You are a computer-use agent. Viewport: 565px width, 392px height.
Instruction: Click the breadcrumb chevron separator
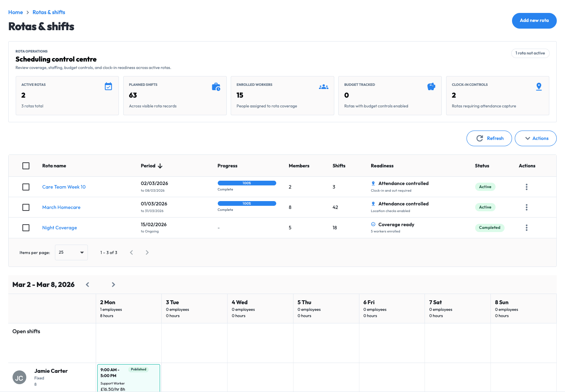pyautogui.click(x=27, y=13)
